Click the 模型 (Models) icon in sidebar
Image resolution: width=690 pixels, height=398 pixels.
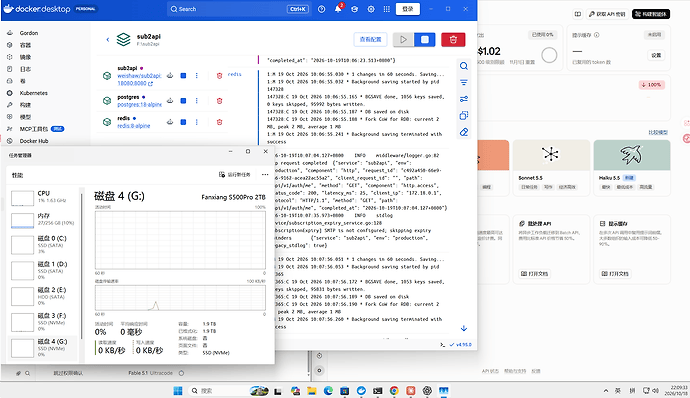10,117
